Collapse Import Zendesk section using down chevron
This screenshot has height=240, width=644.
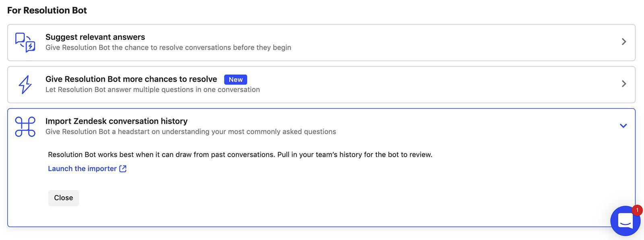[623, 126]
